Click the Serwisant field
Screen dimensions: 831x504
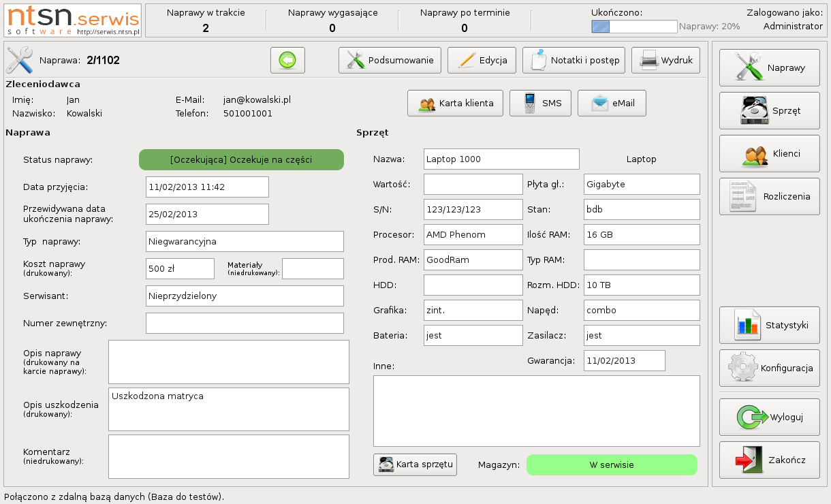[245, 296]
